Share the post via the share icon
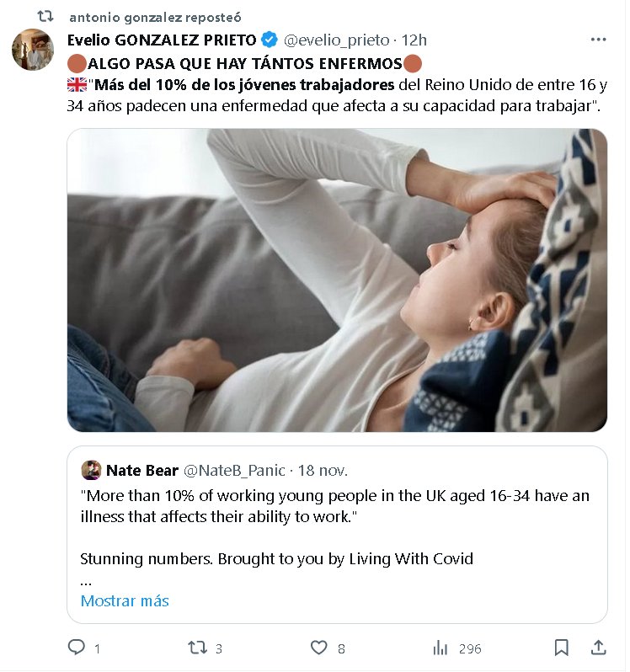 click(x=599, y=648)
